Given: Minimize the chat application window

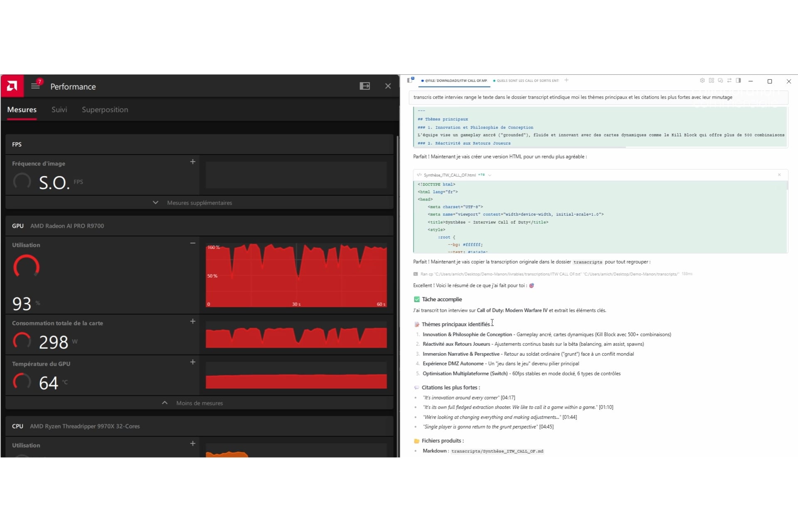Looking at the screenshot, I should (x=751, y=81).
